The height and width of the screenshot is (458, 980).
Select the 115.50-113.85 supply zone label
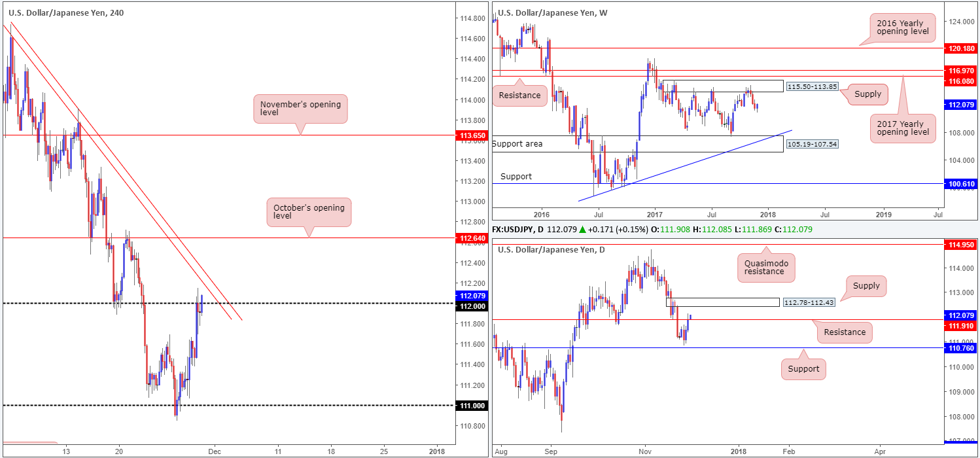(811, 86)
